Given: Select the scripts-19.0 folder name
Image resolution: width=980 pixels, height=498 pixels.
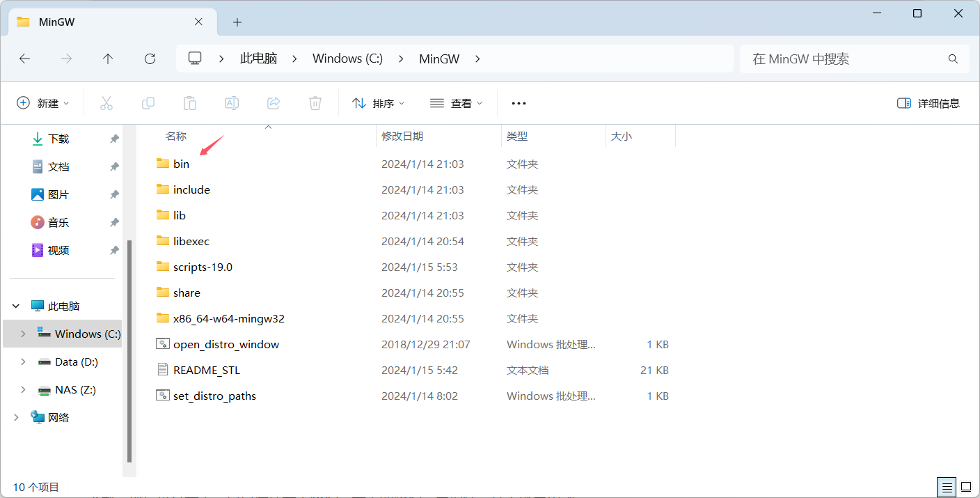Looking at the screenshot, I should pyautogui.click(x=203, y=267).
